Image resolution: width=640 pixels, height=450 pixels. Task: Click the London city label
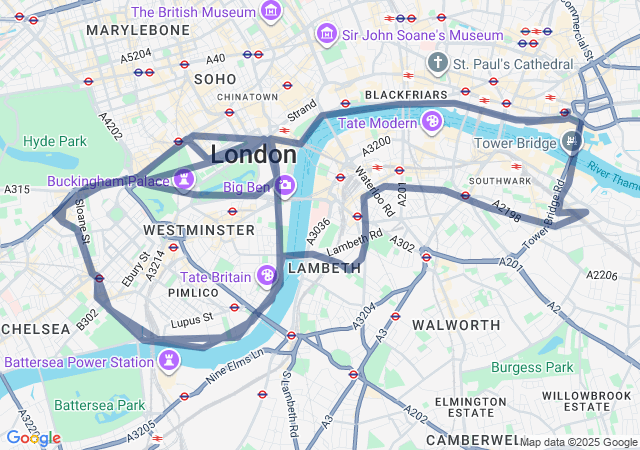point(253,155)
